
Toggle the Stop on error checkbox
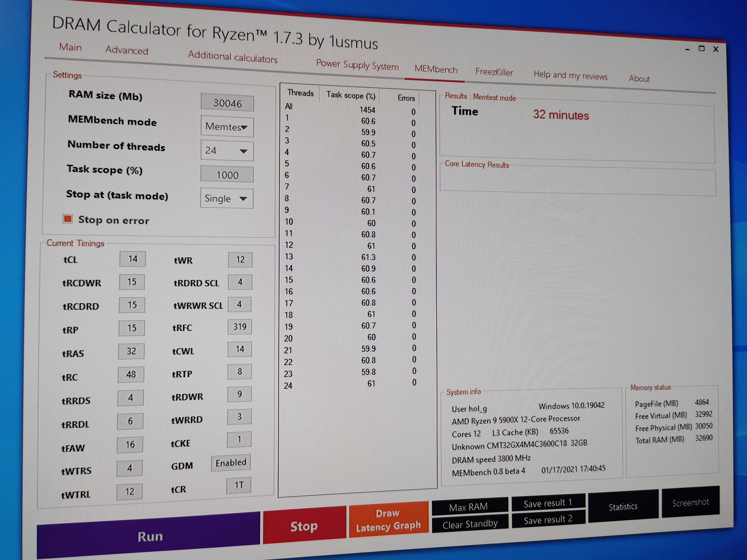click(x=68, y=219)
